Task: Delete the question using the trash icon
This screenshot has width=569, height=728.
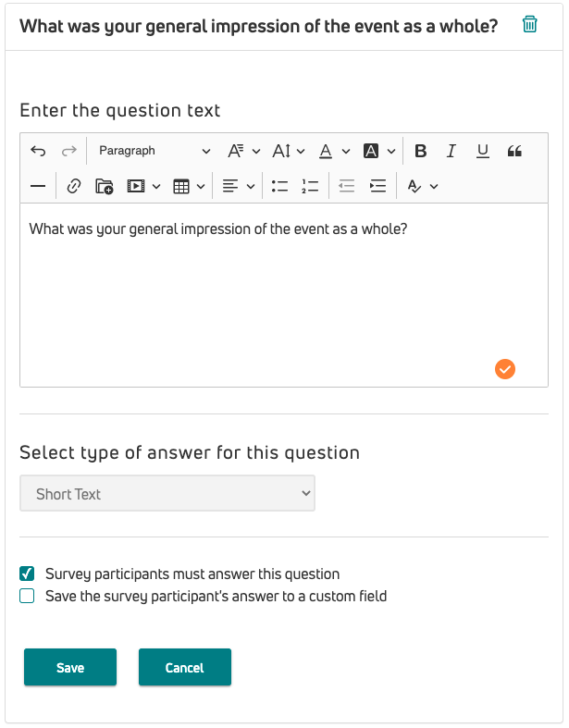Action: point(529,25)
